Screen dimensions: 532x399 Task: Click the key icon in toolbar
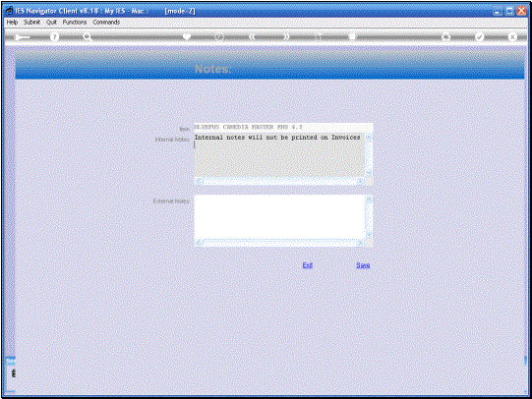pos(22,37)
